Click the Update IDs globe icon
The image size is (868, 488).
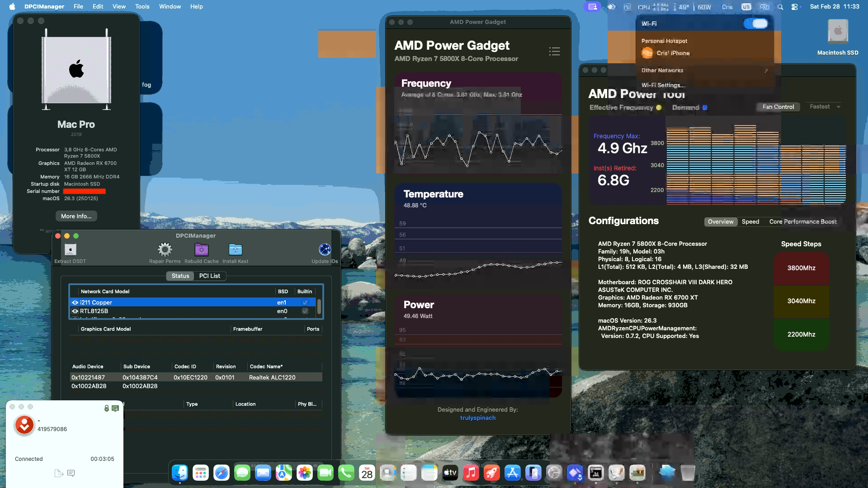tap(325, 249)
